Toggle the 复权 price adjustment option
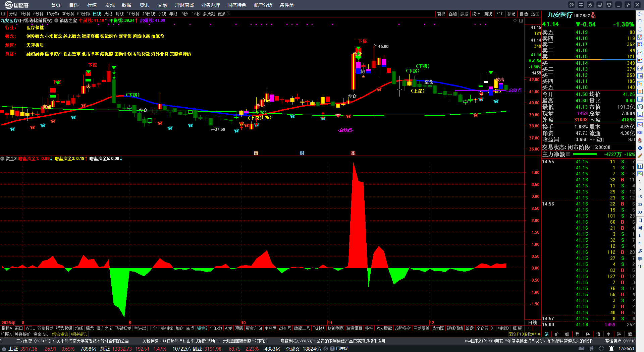The width and height of the screenshot is (644, 352). coord(441,14)
